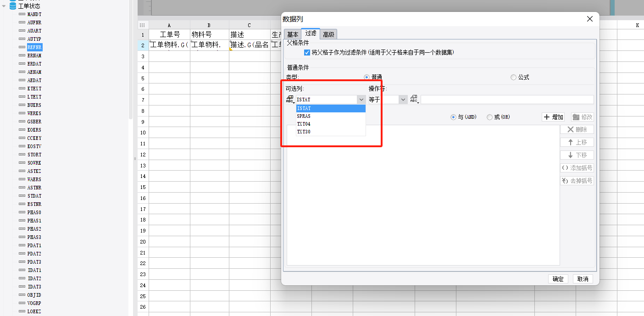644x316 pixels.
Task: Select the 普通 type radio button
Action: point(366,78)
